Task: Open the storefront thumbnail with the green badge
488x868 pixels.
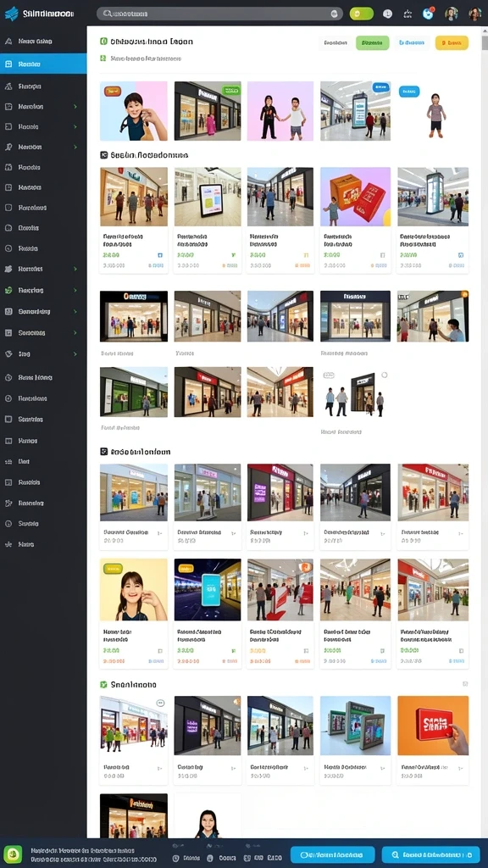Action: pyautogui.click(x=208, y=111)
